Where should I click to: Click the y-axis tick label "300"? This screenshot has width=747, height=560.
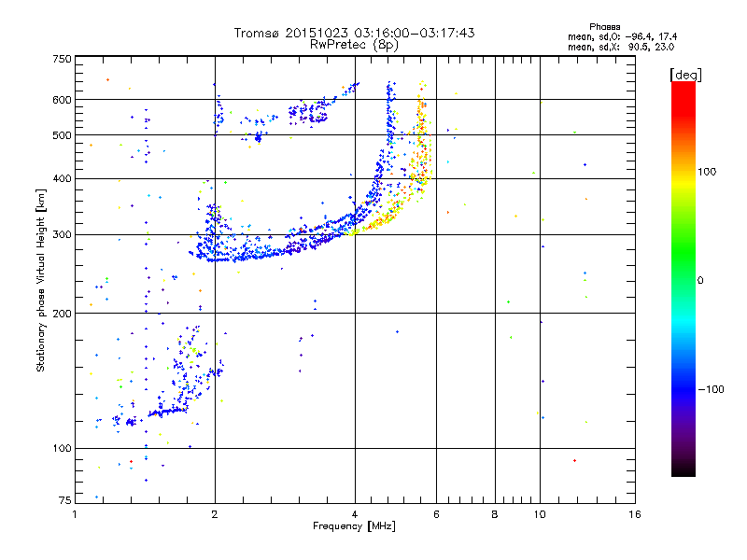coord(62,234)
